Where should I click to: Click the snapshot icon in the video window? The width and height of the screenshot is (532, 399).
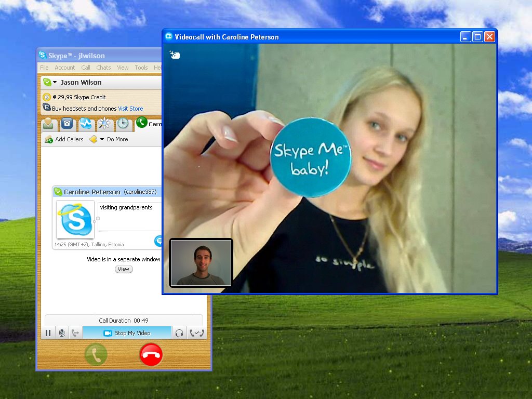(175, 55)
